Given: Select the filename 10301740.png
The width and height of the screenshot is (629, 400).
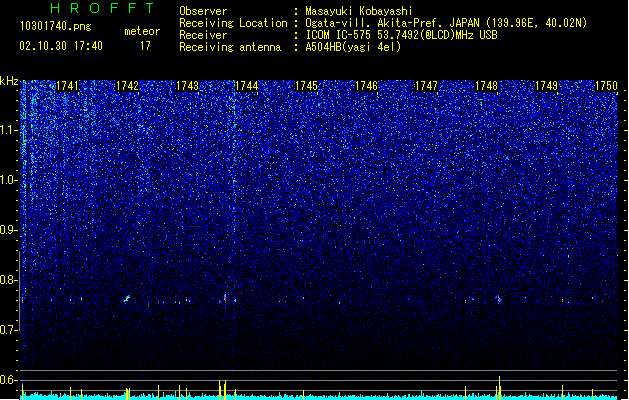Looking at the screenshot, I should [x=56, y=26].
